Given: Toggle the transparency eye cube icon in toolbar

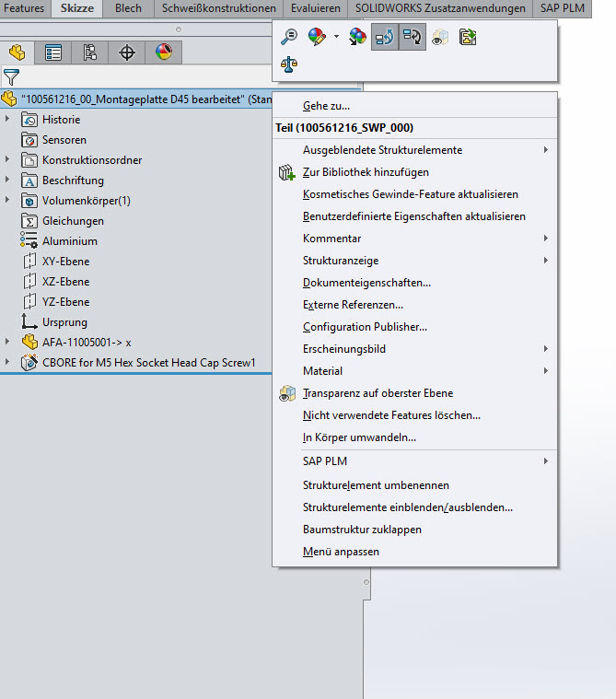Looking at the screenshot, I should [x=440, y=37].
